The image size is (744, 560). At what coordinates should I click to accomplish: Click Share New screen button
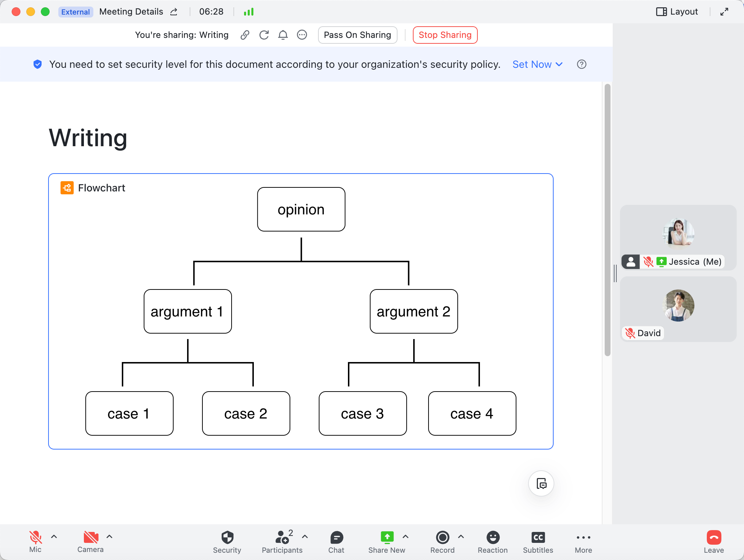[387, 542]
